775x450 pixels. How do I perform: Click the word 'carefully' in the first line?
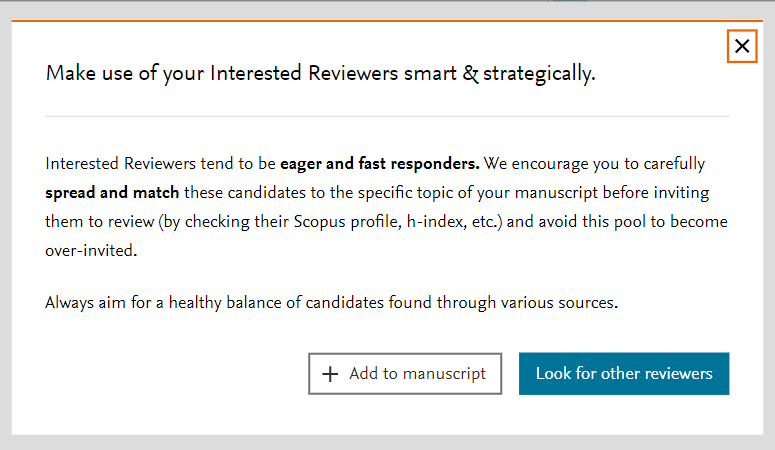(674, 164)
